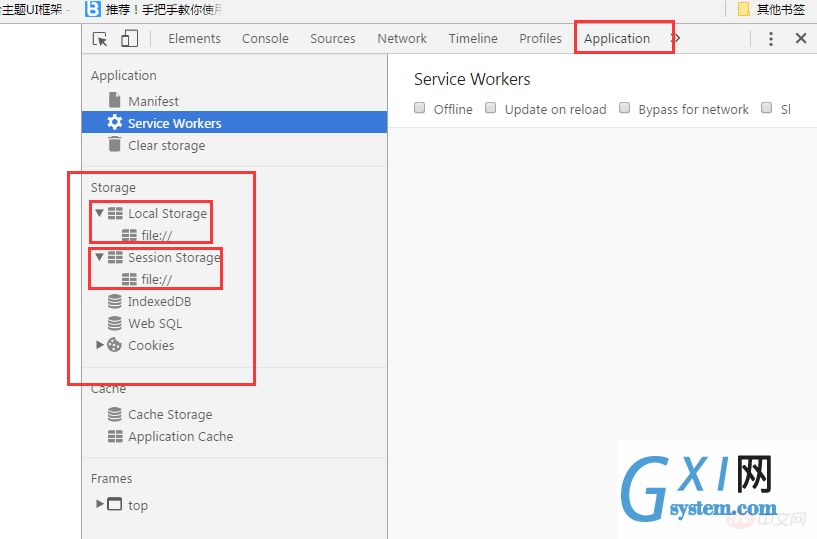Select Local Storage entry
This screenshot has height=539, width=817.
click(167, 214)
